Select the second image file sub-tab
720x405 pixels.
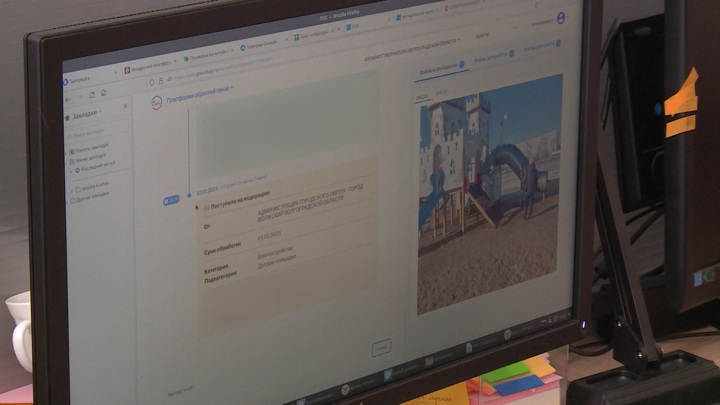442,93
